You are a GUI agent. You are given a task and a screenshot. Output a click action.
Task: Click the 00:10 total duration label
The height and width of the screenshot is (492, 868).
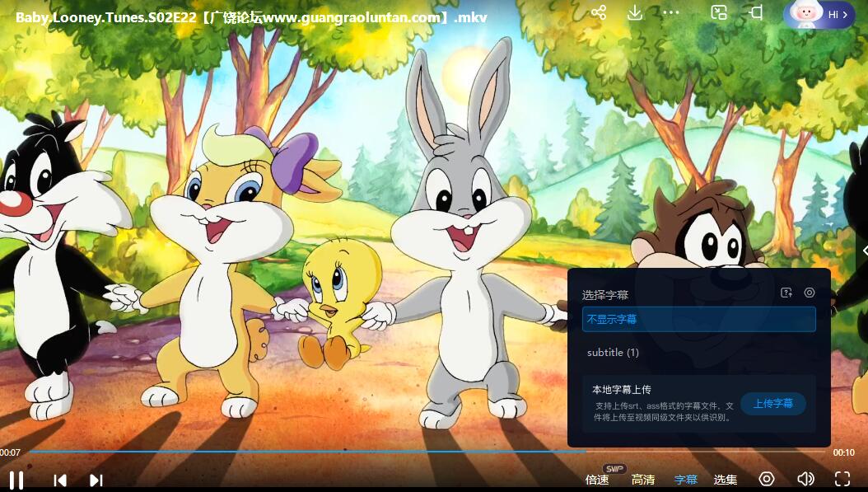point(843,452)
